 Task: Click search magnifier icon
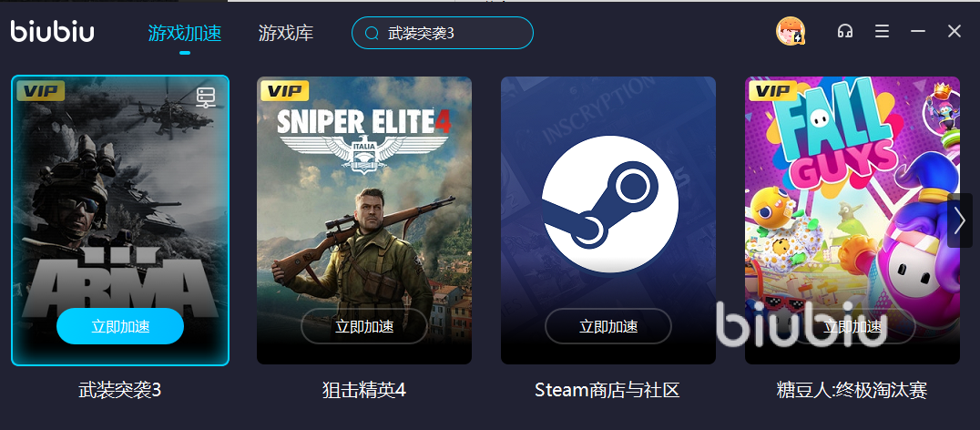(372, 33)
